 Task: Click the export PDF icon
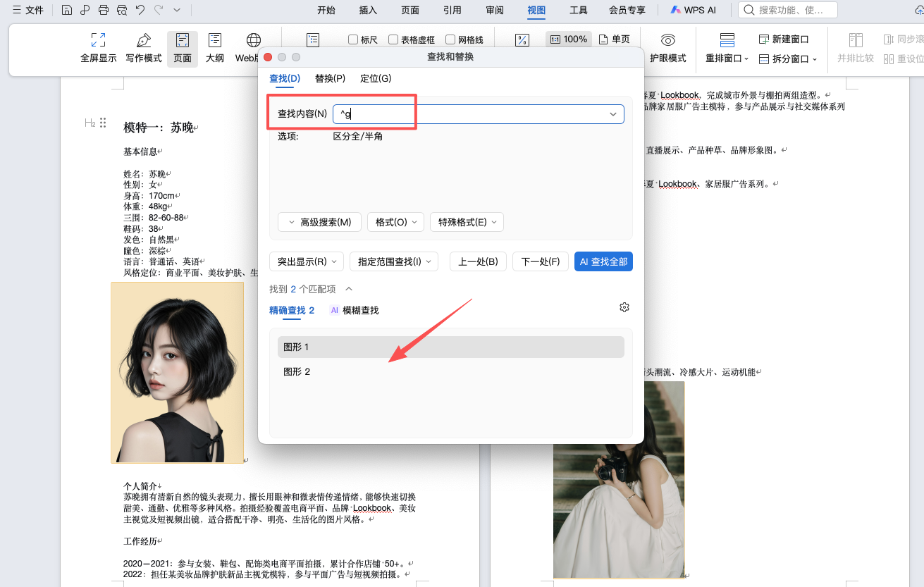pos(85,10)
